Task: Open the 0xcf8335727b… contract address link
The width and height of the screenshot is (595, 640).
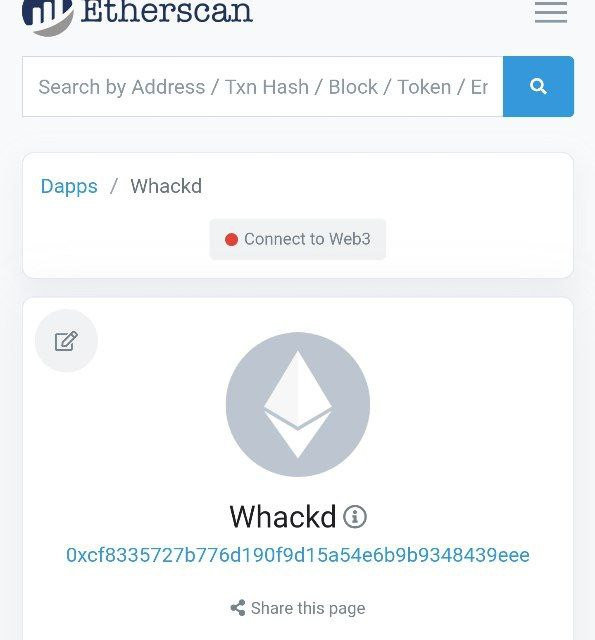Action: coord(298,555)
